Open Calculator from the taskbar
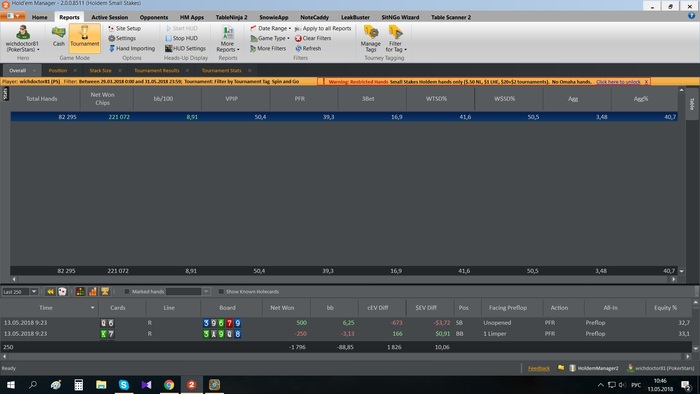The height and width of the screenshot is (394, 700). [79, 385]
